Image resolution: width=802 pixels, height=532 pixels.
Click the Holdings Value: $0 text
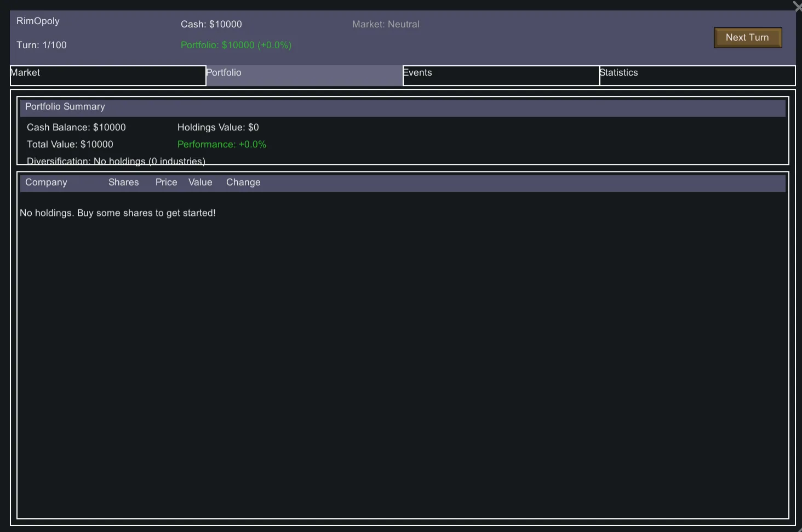pyautogui.click(x=218, y=128)
